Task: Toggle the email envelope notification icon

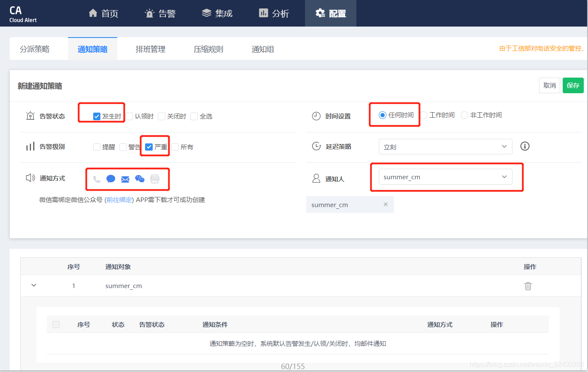Action: pyautogui.click(x=125, y=179)
